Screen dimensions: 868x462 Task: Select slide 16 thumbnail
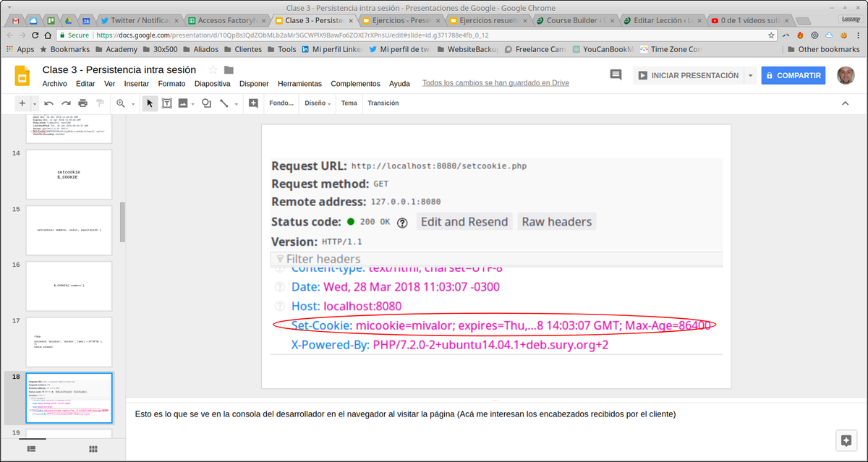(x=69, y=286)
